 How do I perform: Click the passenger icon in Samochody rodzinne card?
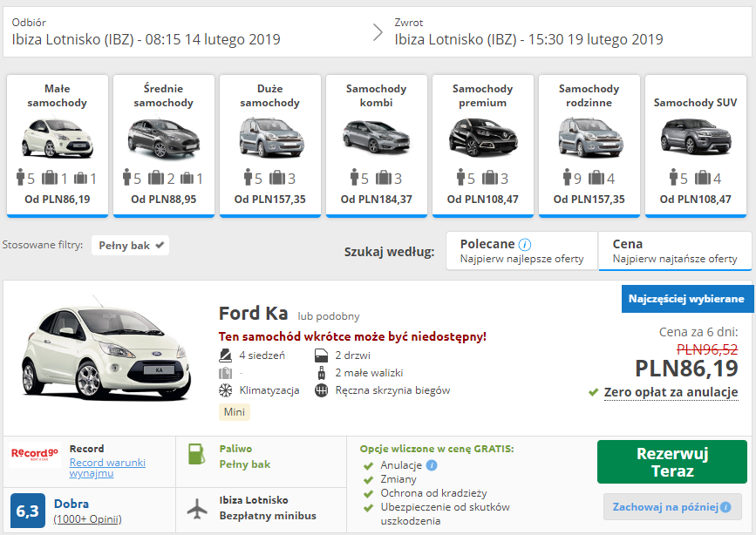(567, 178)
